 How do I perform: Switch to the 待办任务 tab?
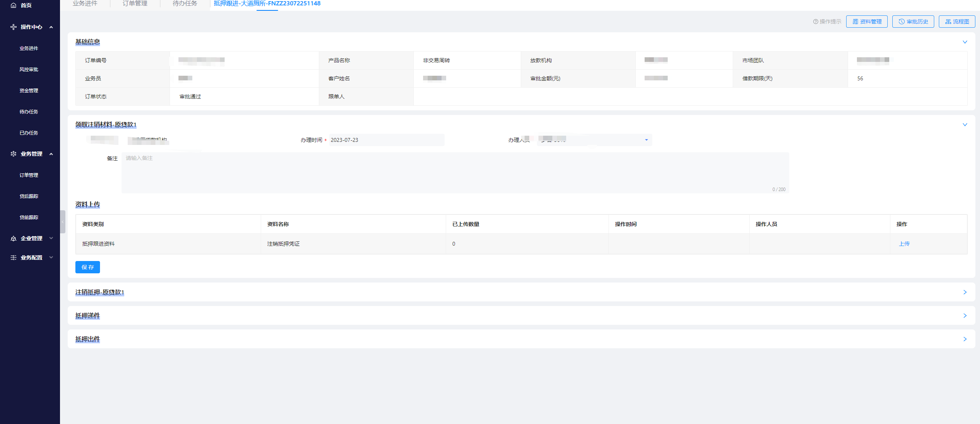point(185,3)
